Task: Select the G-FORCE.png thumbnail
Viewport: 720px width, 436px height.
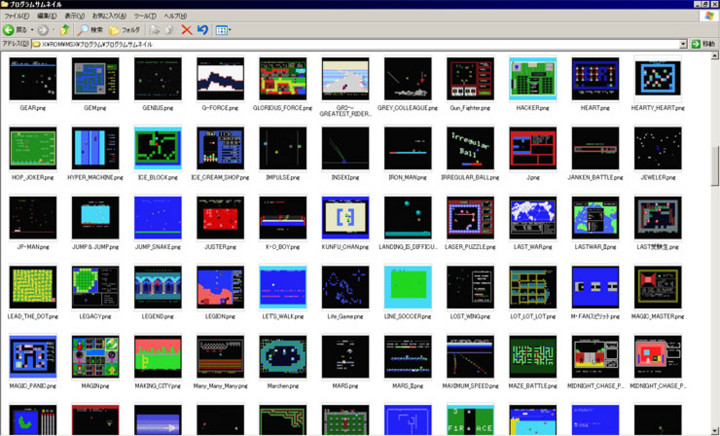Action: 220,78
